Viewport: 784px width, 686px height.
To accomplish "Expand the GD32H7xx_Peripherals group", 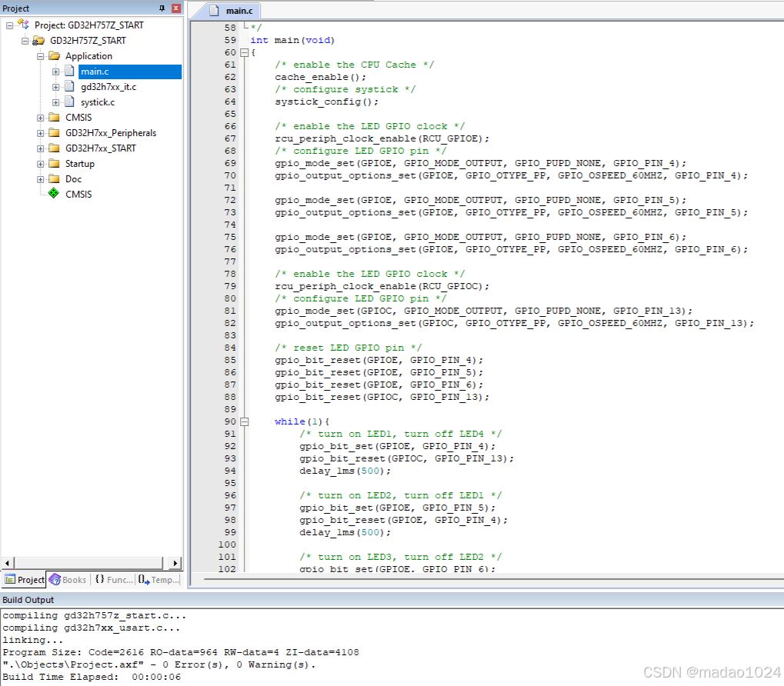I will pyautogui.click(x=41, y=133).
